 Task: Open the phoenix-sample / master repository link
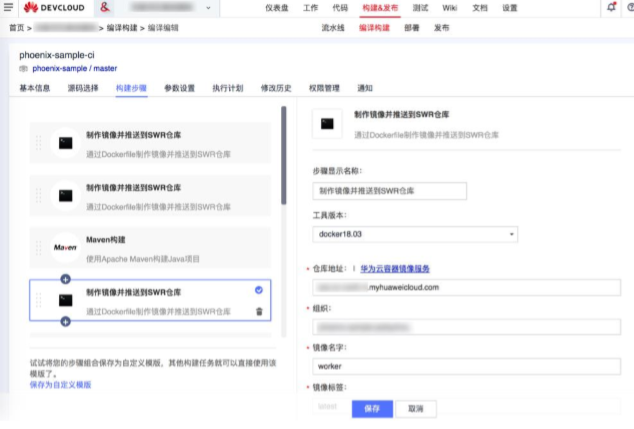(75, 68)
